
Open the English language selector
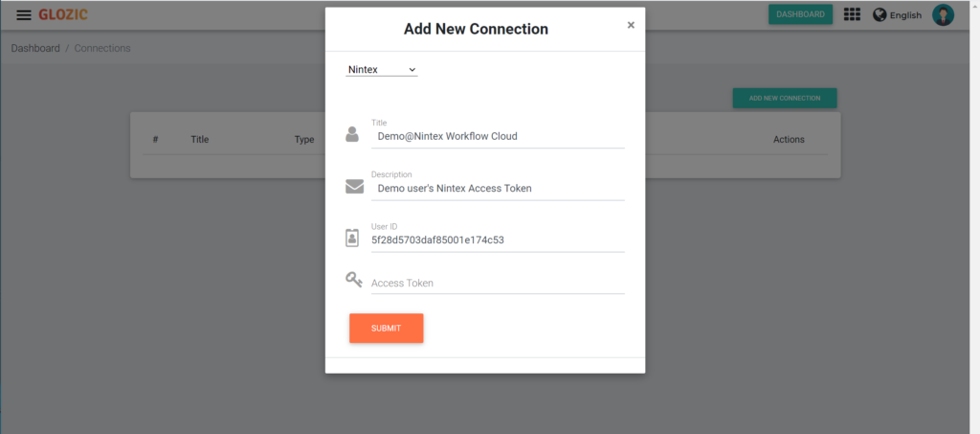click(x=905, y=15)
